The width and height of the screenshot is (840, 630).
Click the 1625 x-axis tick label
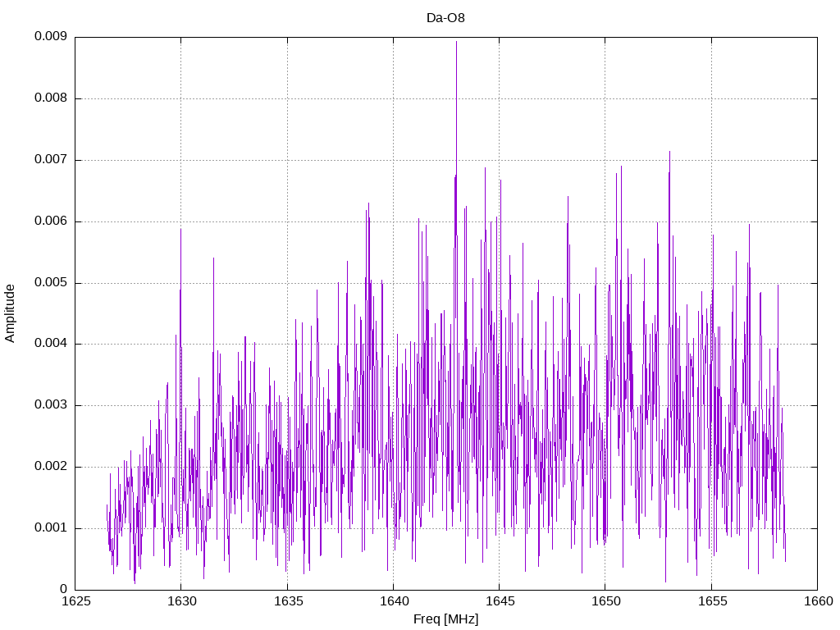click(x=75, y=601)
